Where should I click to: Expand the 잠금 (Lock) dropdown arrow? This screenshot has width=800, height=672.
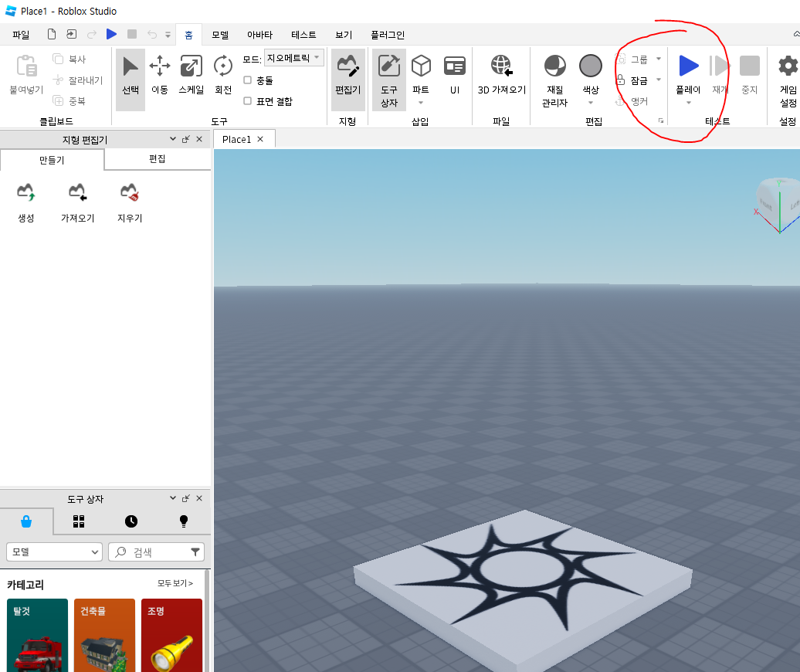pyautogui.click(x=659, y=80)
